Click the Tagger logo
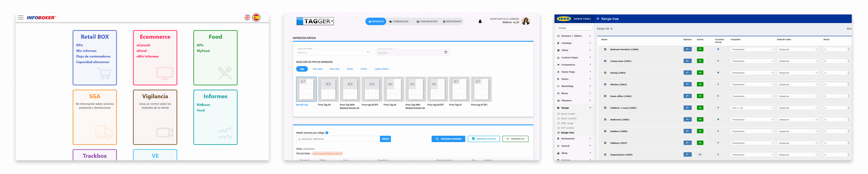 (315, 21)
